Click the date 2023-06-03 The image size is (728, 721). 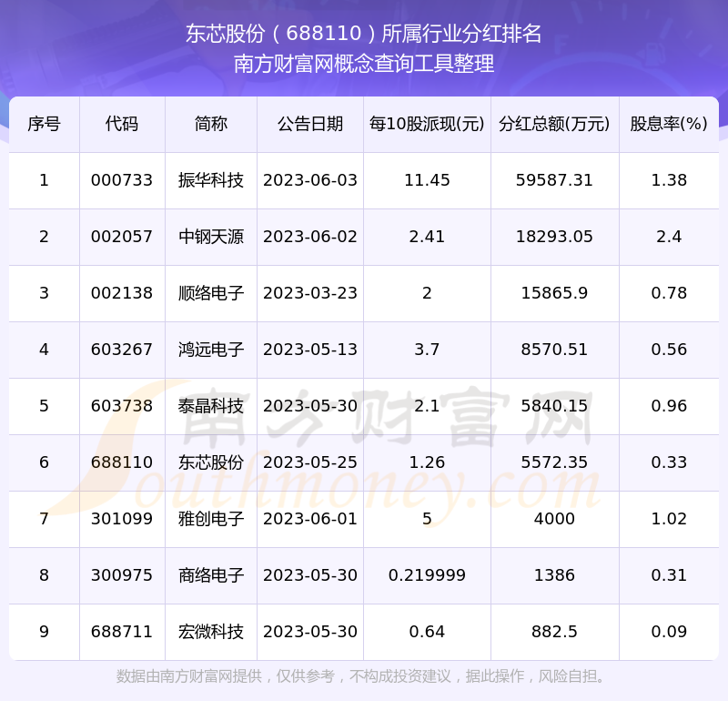coord(310,180)
